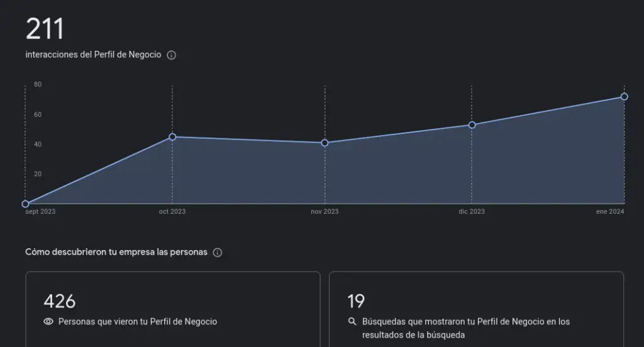Click the oct 2023 axis label
Screen dimensions: 644x347
click(x=172, y=211)
